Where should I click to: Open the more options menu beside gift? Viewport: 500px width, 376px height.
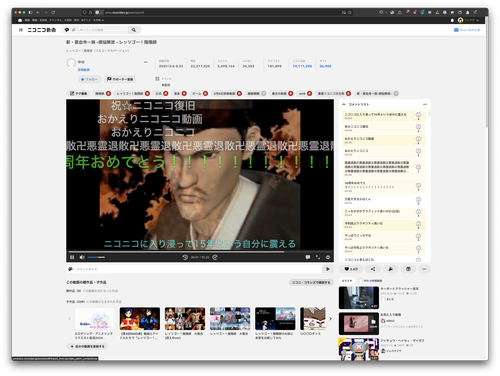424,269
